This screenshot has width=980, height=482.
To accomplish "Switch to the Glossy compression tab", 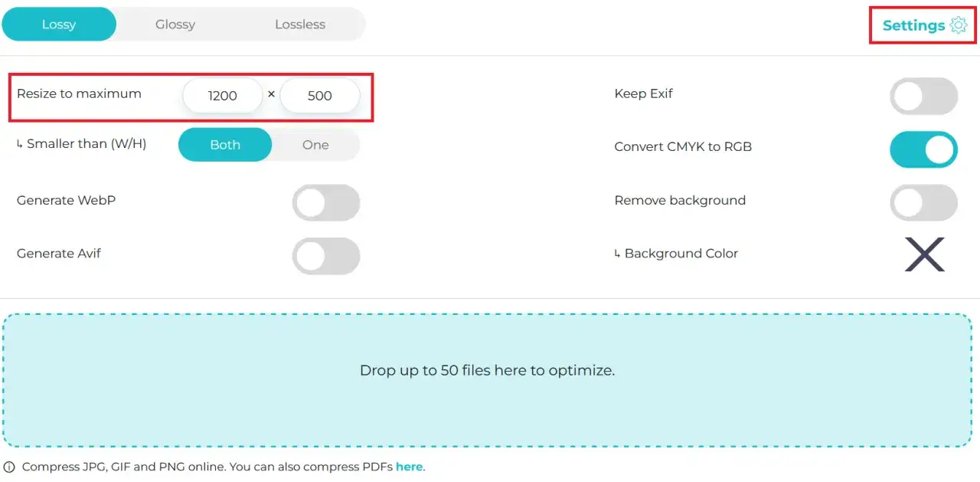I will pos(175,25).
